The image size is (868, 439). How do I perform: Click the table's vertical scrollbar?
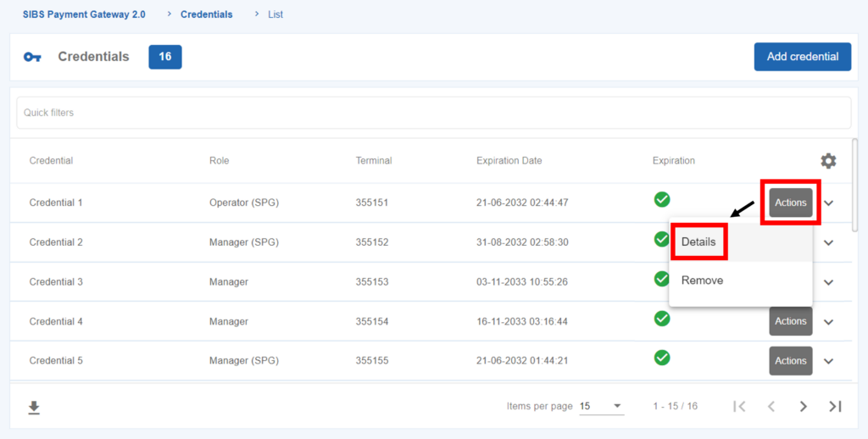click(854, 182)
